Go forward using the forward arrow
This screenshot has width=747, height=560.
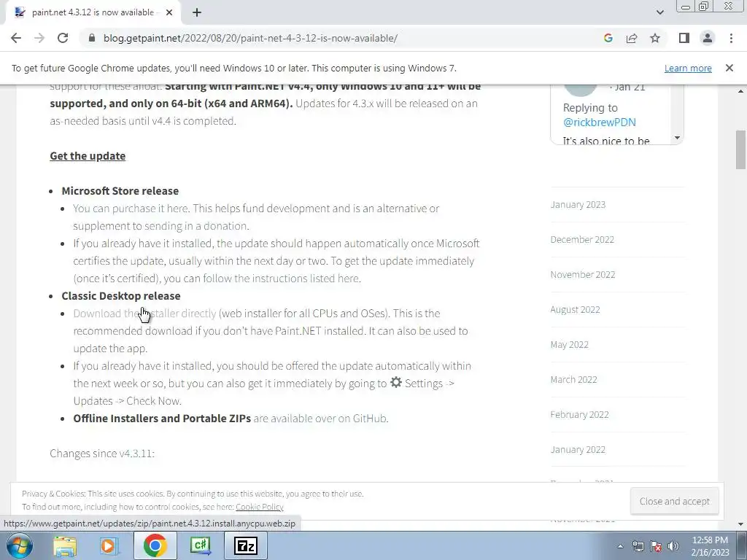pyautogui.click(x=39, y=38)
